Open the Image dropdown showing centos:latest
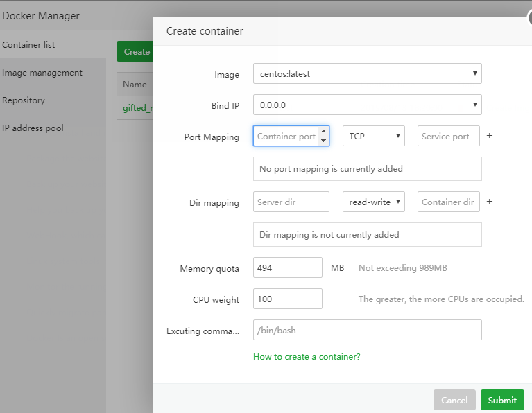Image resolution: width=532 pixels, height=413 pixels. coord(367,73)
